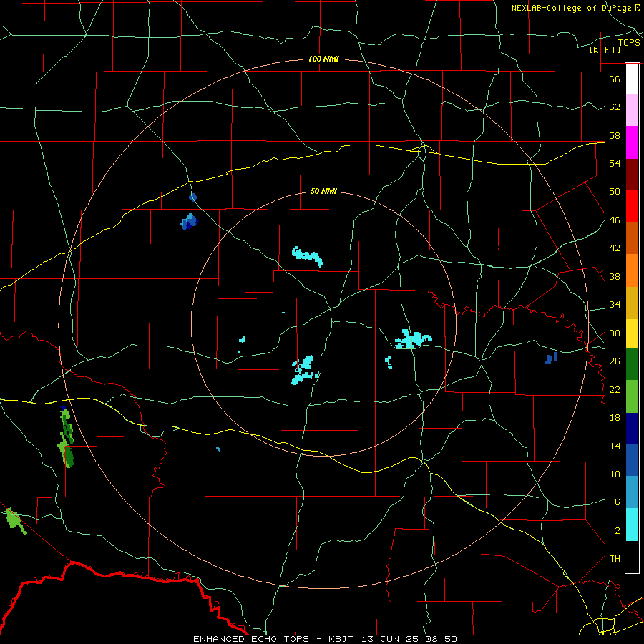Click the "54" scale label
The height and width of the screenshot is (644, 644).
[x=615, y=163]
